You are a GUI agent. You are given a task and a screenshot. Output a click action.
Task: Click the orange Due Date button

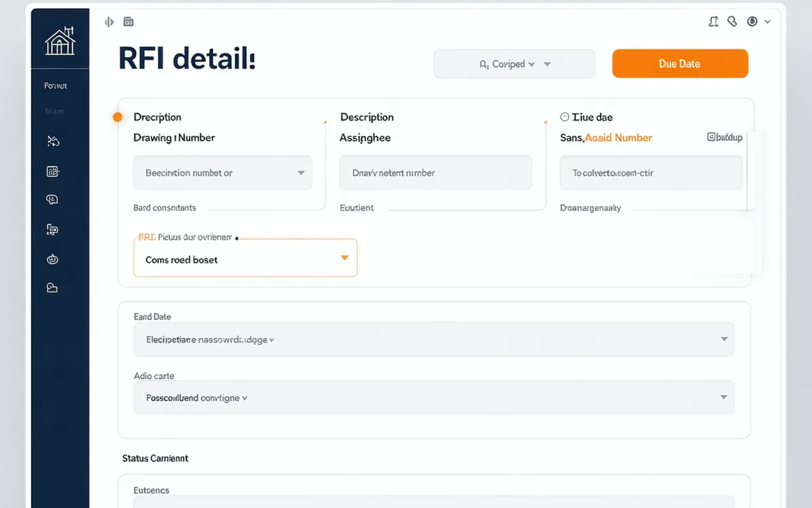tap(680, 64)
